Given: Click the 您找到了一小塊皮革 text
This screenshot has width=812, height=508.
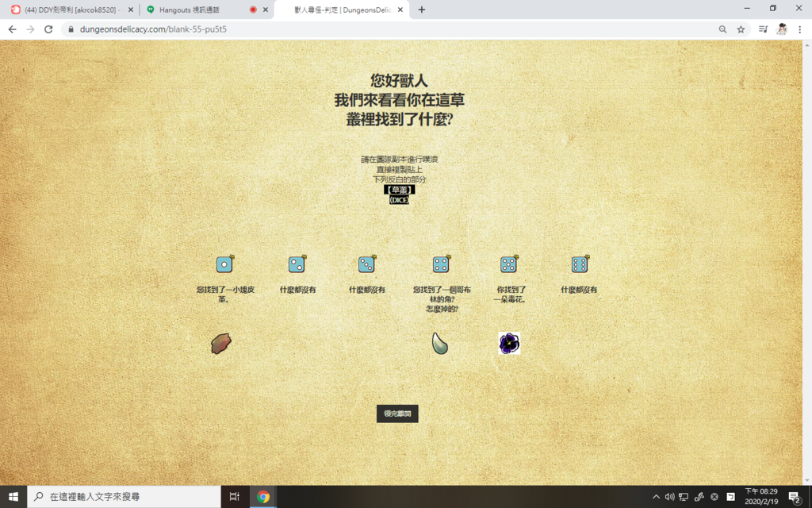Looking at the screenshot, I should pos(225,294).
